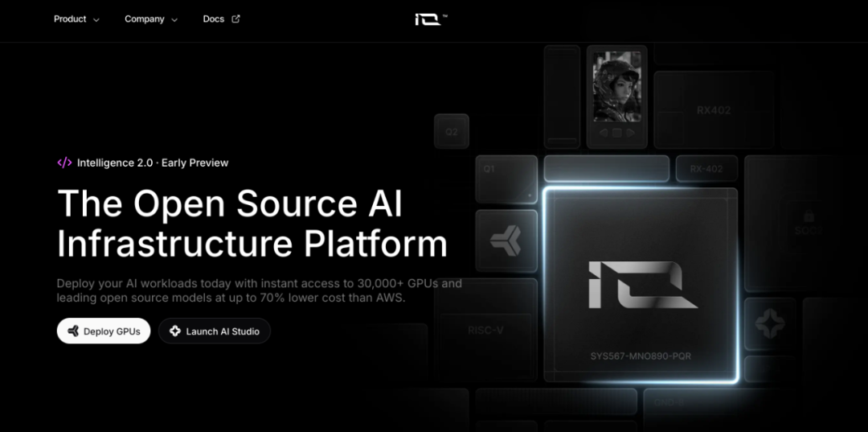This screenshot has width=868, height=432.
Task: Click the purple code brackets icon
Action: pyautogui.click(x=65, y=163)
